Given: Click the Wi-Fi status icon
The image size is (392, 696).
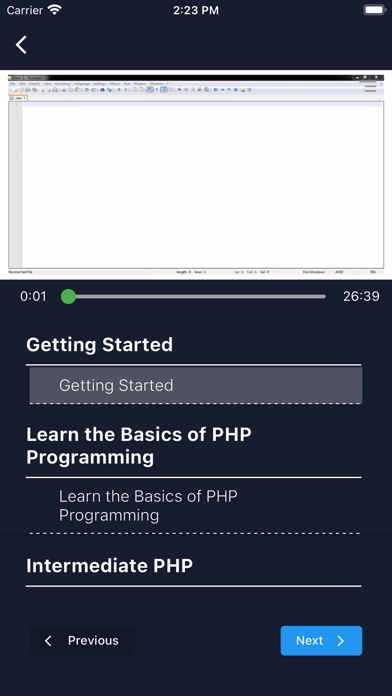Looking at the screenshot, I should point(55,10).
